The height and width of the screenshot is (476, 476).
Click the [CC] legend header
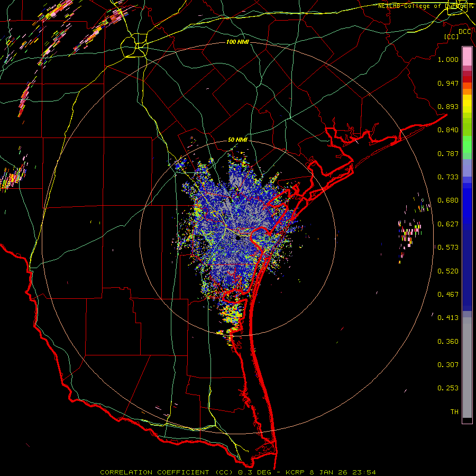(452, 36)
